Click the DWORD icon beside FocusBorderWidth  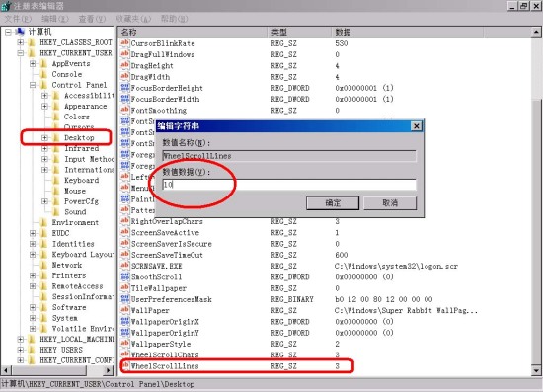124,99
